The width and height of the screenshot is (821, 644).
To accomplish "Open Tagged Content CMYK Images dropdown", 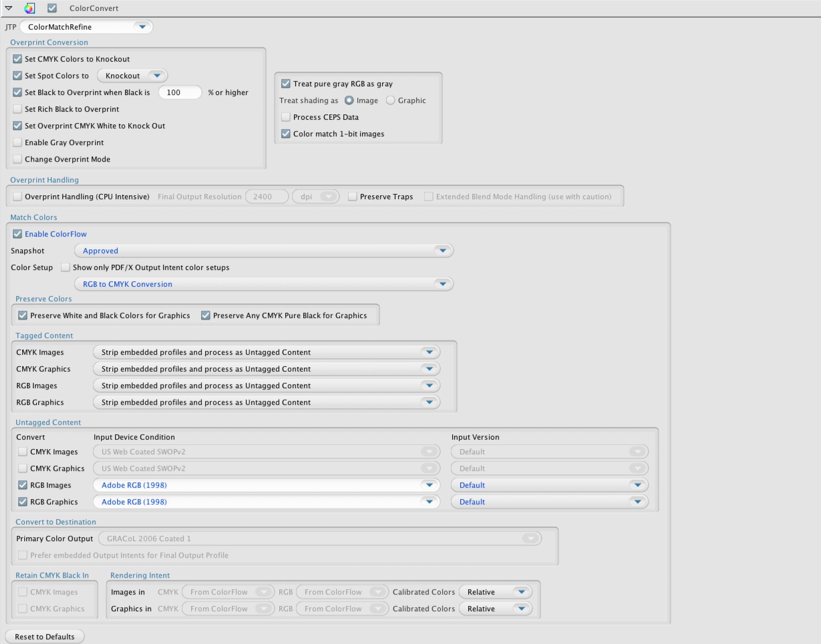I will point(266,352).
